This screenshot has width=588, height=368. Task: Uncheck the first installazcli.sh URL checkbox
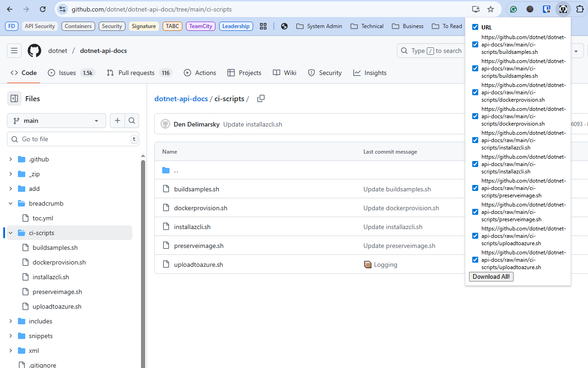475,140
